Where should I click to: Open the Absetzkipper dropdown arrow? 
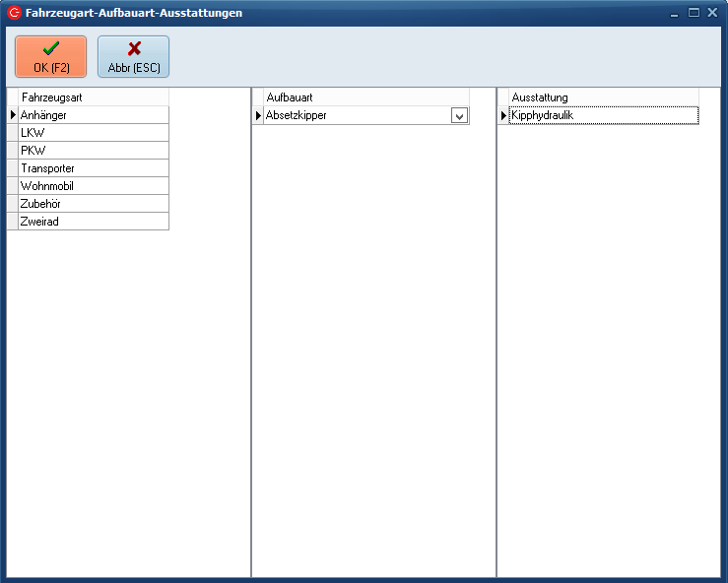(459, 116)
